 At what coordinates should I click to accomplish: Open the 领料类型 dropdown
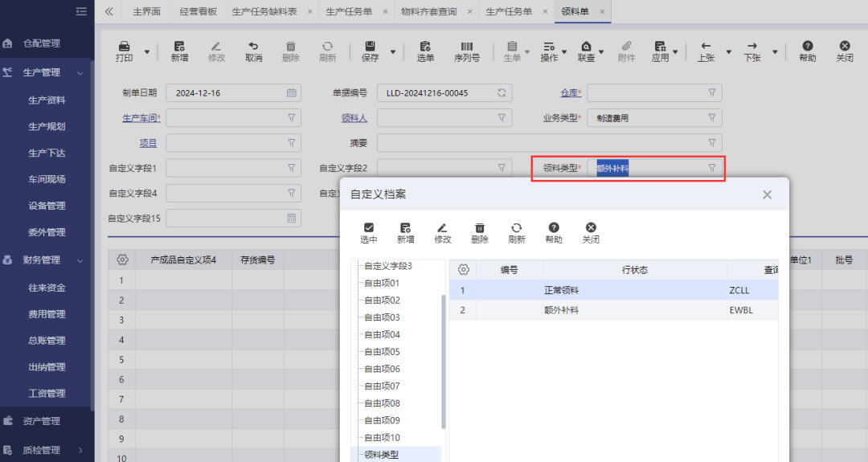pyautogui.click(x=712, y=168)
